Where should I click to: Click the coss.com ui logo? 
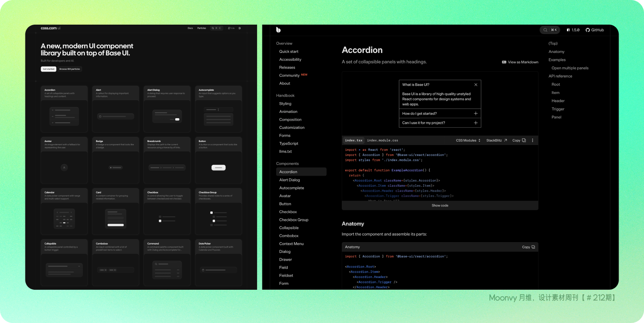coord(50,28)
